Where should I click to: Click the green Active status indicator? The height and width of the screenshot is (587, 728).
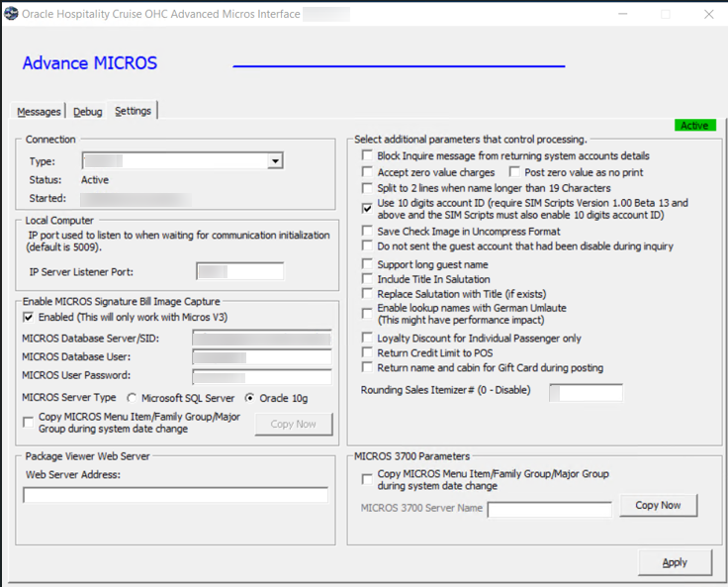tap(695, 125)
